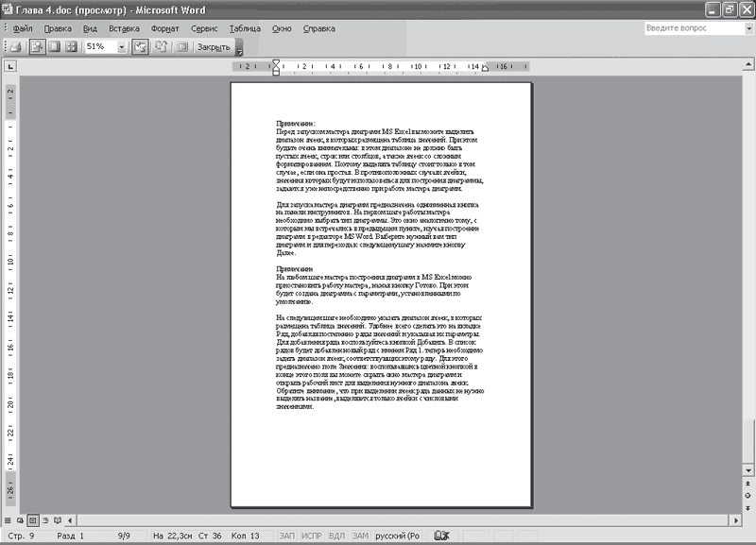Open the Сервис menu

click(x=204, y=28)
